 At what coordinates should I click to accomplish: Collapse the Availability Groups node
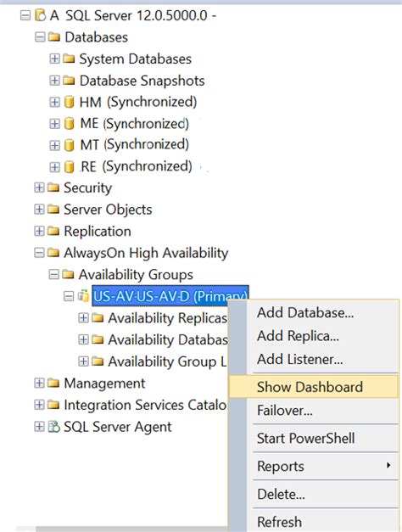click(53, 274)
